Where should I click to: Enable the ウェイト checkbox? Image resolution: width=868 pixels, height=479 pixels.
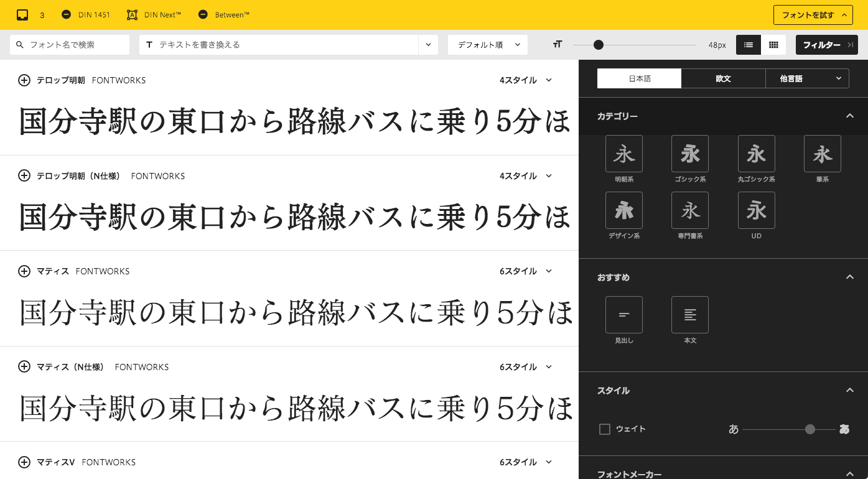coord(604,429)
